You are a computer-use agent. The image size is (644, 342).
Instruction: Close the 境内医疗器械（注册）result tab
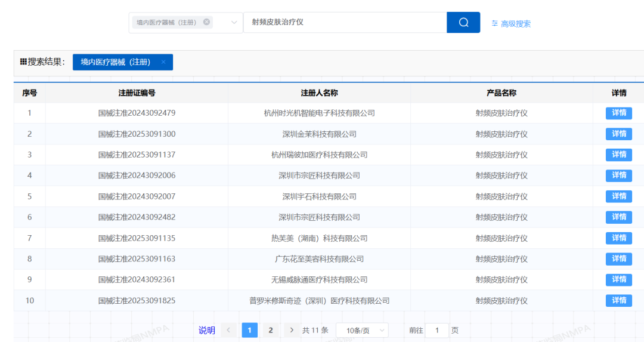point(163,62)
